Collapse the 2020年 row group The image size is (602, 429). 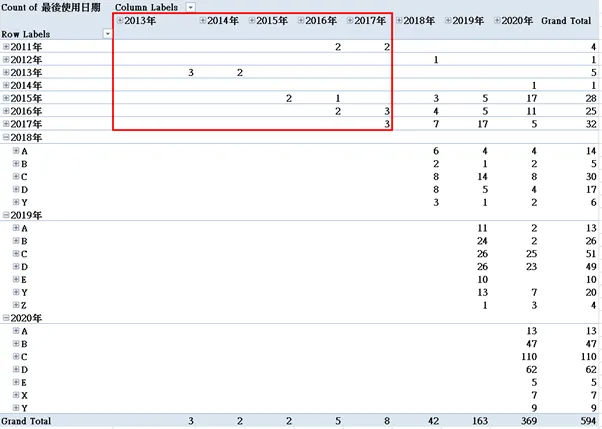pyautogui.click(x=6, y=318)
